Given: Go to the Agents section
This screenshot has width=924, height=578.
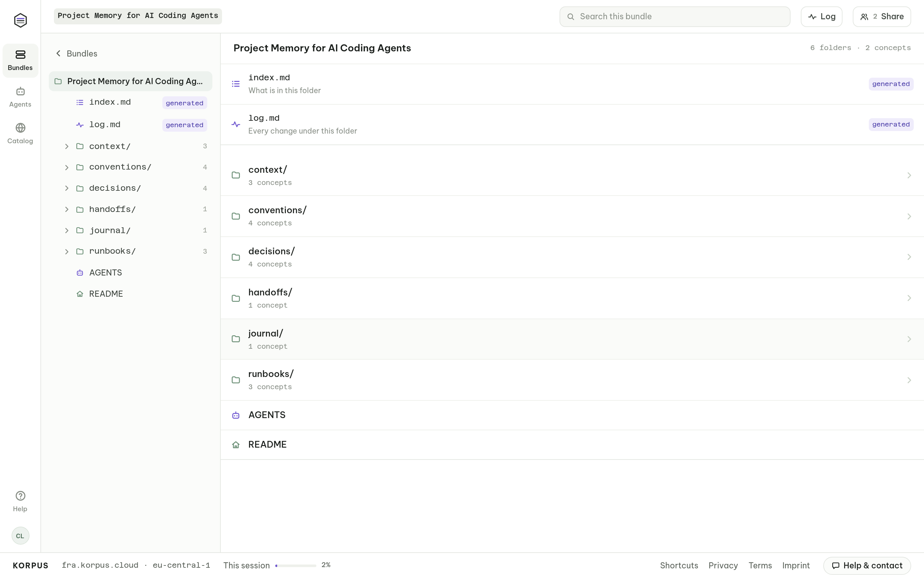Looking at the screenshot, I should click(x=20, y=97).
